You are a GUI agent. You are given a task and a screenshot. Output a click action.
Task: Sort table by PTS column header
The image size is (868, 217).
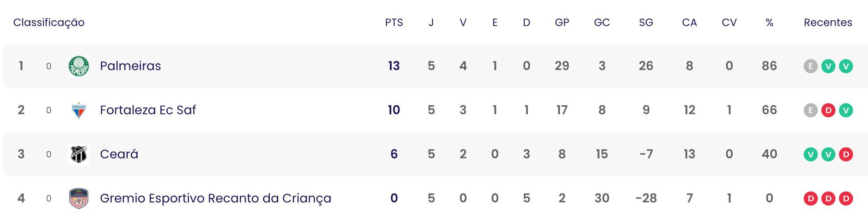click(x=394, y=22)
